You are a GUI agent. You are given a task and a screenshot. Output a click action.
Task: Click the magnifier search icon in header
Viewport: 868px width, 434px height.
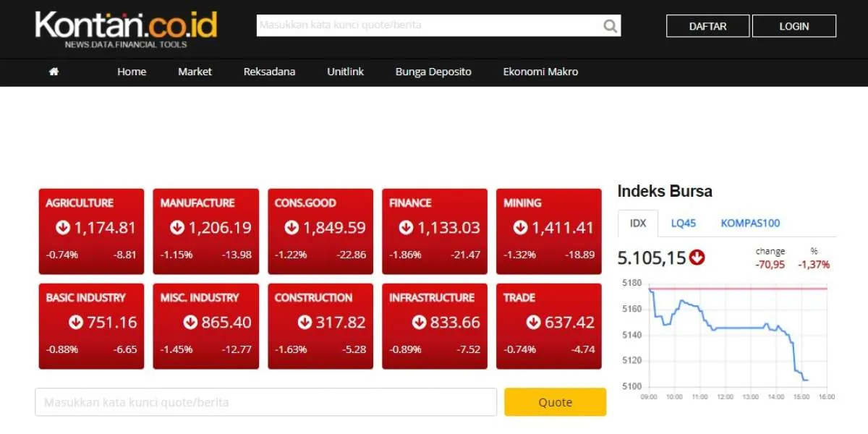coord(610,26)
